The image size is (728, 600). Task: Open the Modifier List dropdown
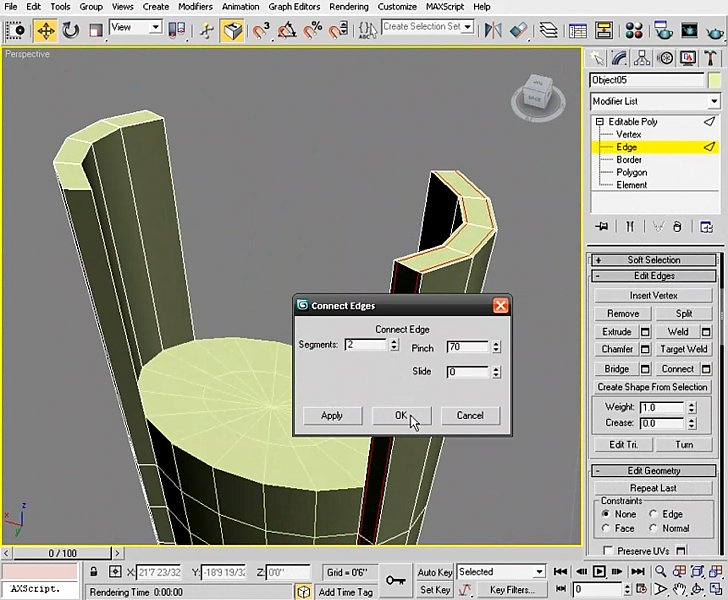click(655, 101)
